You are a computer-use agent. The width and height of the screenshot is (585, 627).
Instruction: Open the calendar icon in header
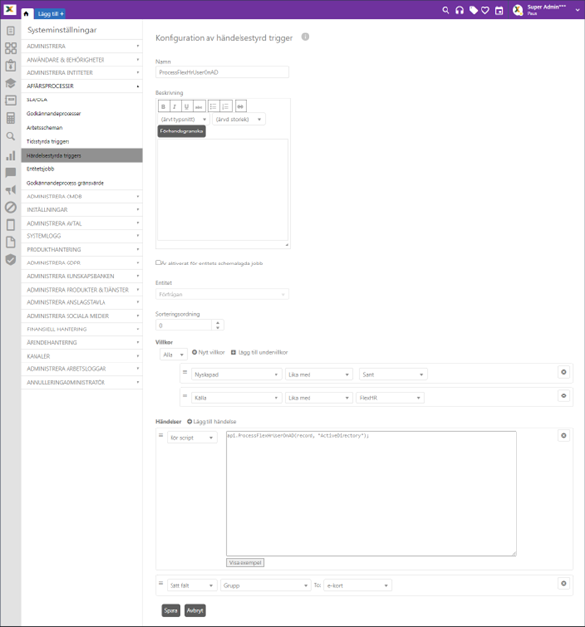[499, 10]
